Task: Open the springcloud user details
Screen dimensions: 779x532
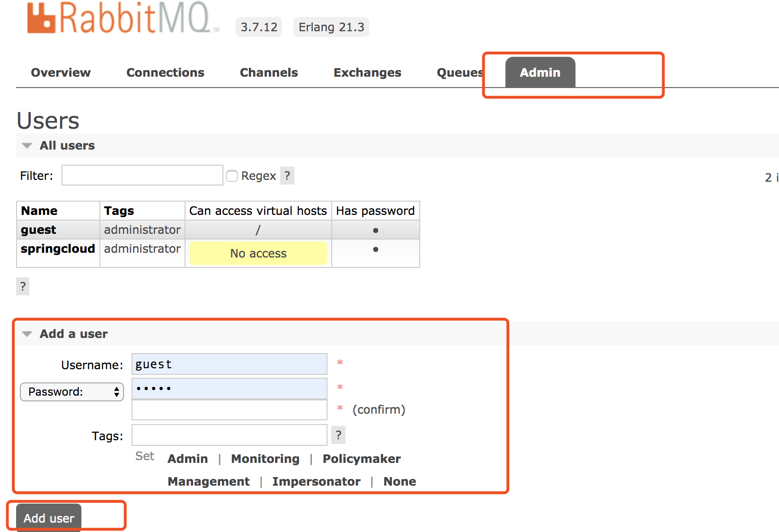Action: (58, 248)
